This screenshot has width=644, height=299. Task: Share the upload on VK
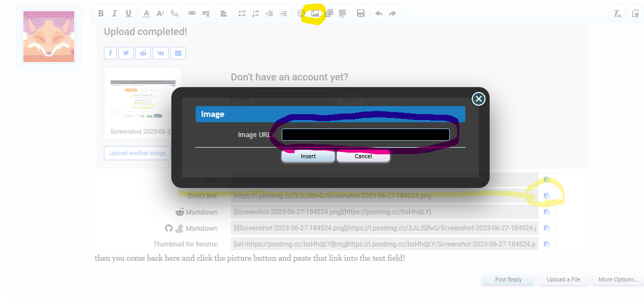pos(160,53)
